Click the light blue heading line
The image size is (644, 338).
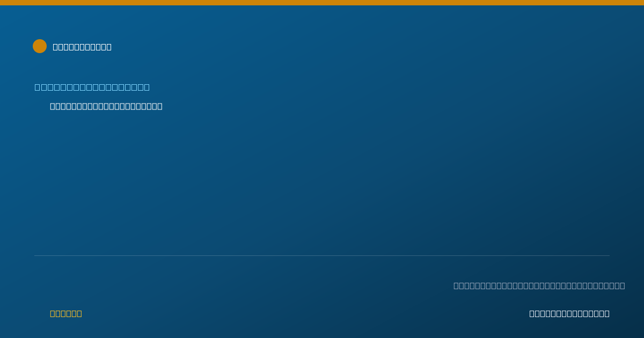(92, 87)
